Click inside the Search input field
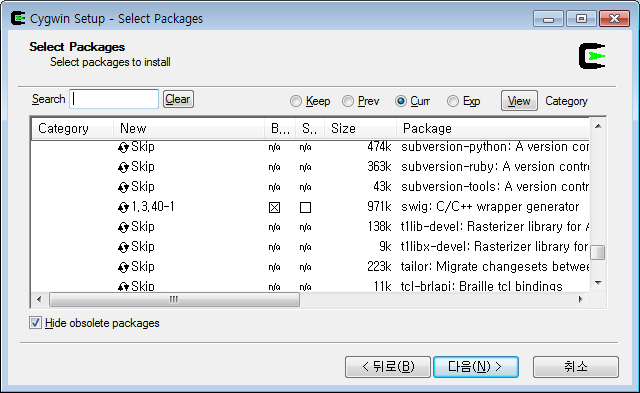 click(x=114, y=99)
